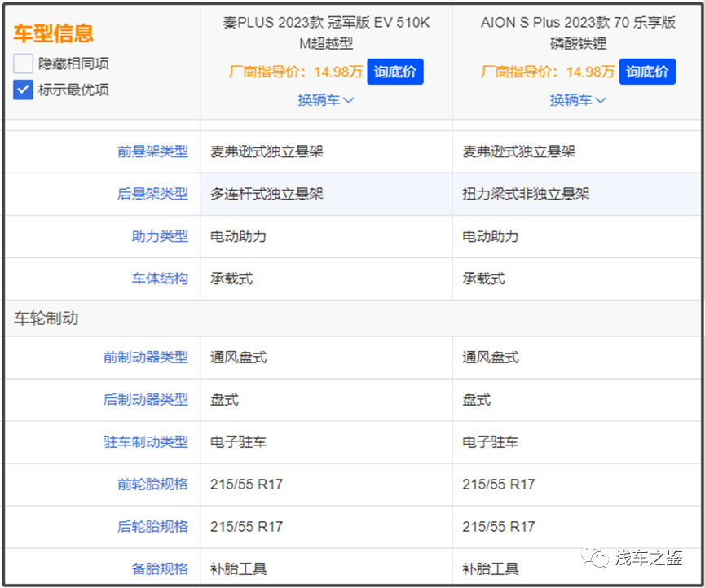Select AION S Plus 麦弗逊式独立悬架 cell
Screen dimensions: 705x588
coord(577,151)
